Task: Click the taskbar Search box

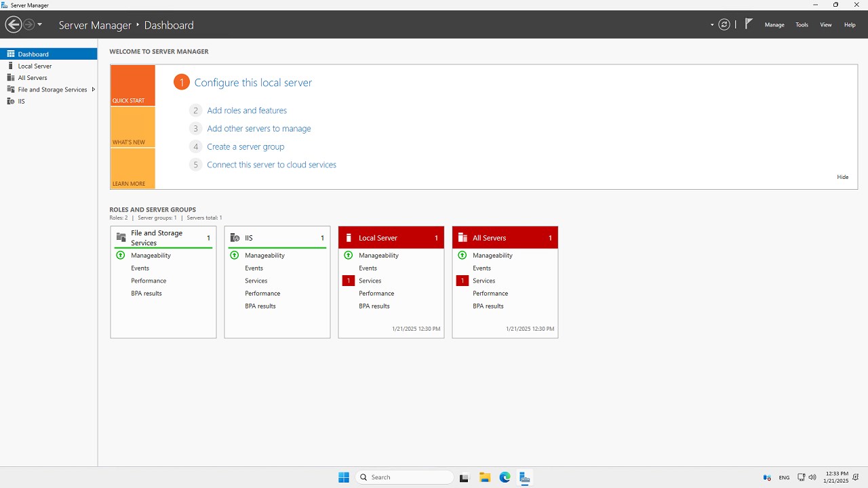Action: pos(404,477)
